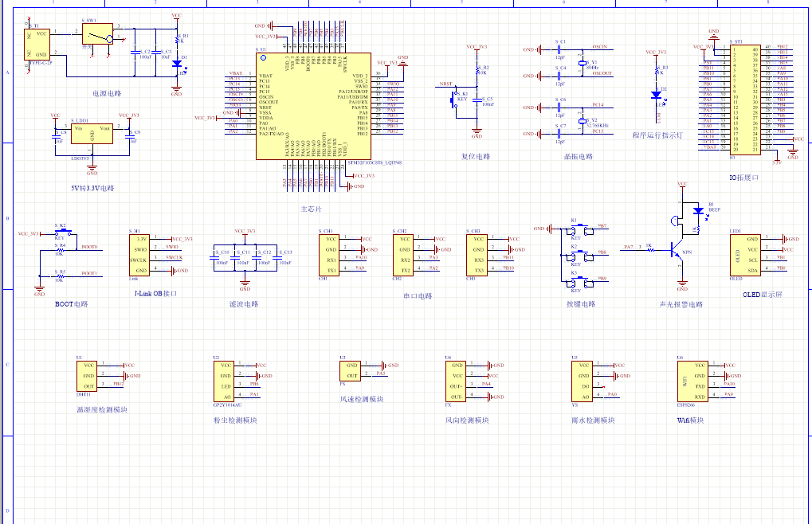Select the 32.768KHz crystal Y2
Viewport: 812px width, 524px height.
pos(582,121)
